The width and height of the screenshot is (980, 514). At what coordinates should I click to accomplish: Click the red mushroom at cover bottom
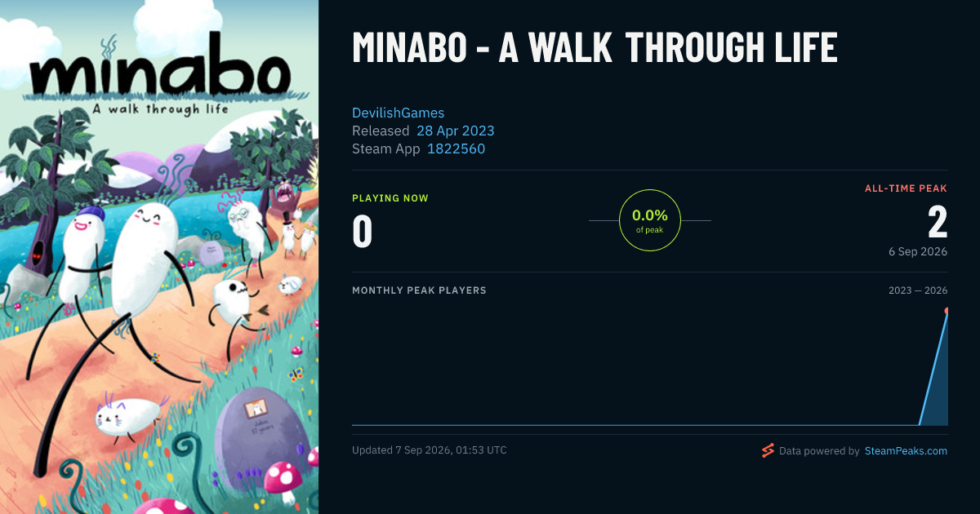click(x=281, y=481)
